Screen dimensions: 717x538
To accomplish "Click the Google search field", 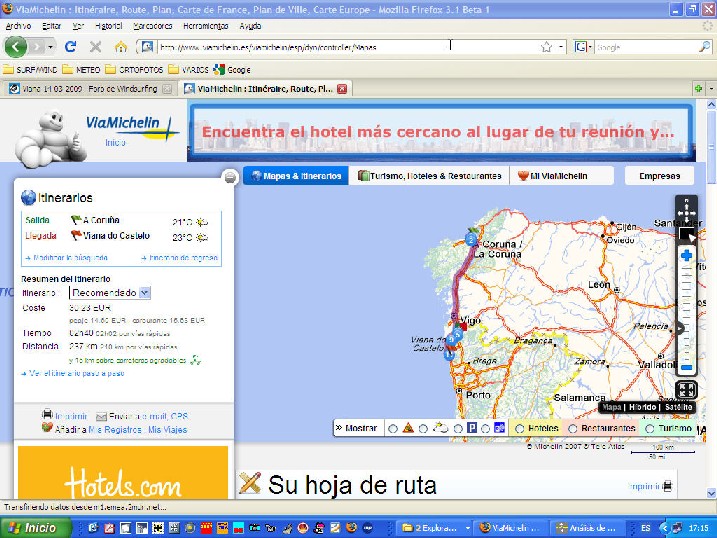I will point(647,47).
